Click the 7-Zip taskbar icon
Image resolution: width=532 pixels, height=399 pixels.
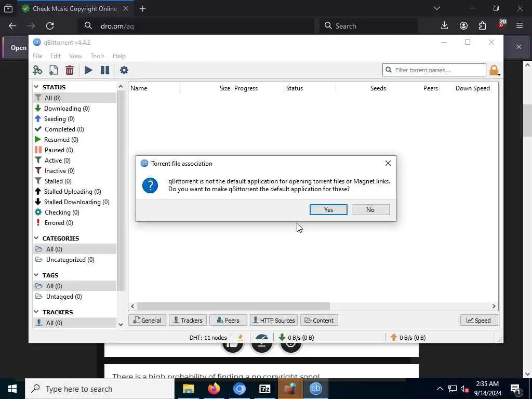[x=264, y=389]
